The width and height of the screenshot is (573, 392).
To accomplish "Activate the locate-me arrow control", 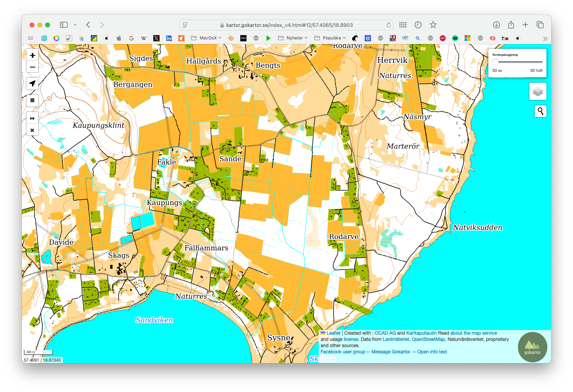I will [32, 83].
